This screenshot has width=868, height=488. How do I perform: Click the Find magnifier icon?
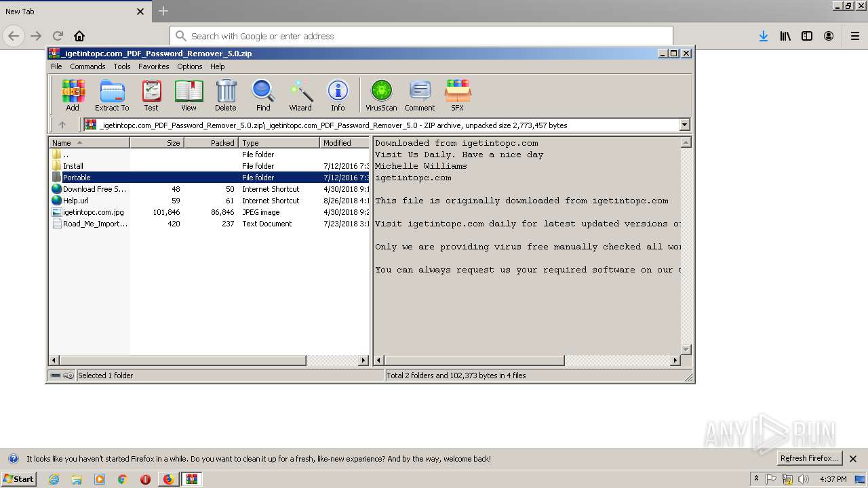(x=263, y=96)
